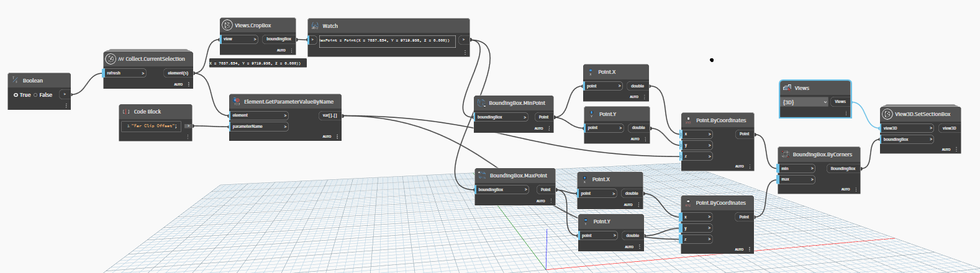
Task: Click AUTO lacing label on Element.GetParameterValueByName
Action: (x=327, y=136)
